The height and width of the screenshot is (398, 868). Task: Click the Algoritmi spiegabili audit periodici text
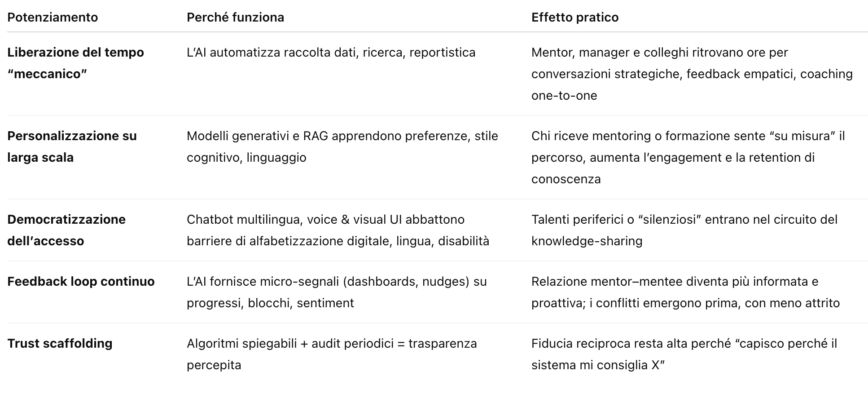(332, 354)
